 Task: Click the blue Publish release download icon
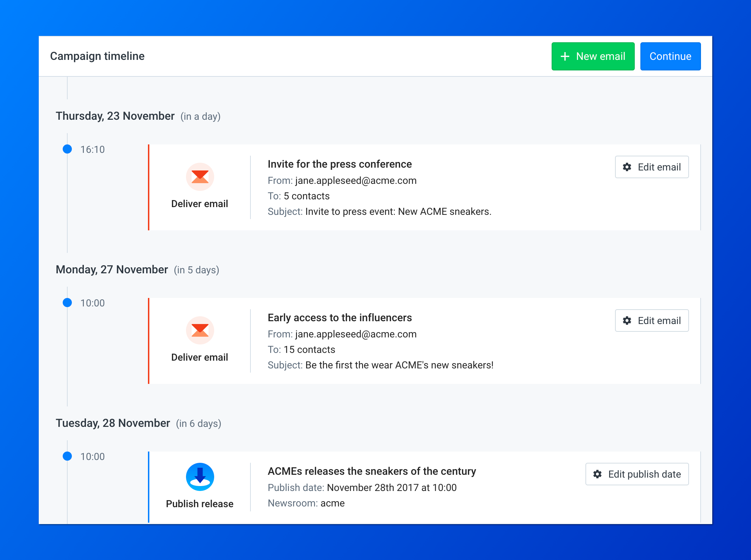pyautogui.click(x=200, y=477)
